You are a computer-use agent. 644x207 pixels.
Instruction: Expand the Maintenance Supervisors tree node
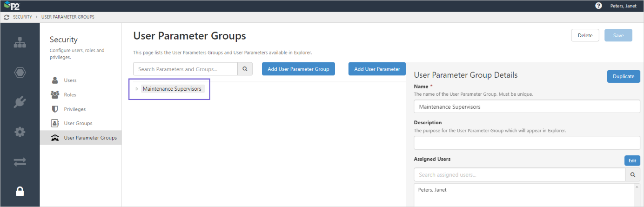click(137, 89)
